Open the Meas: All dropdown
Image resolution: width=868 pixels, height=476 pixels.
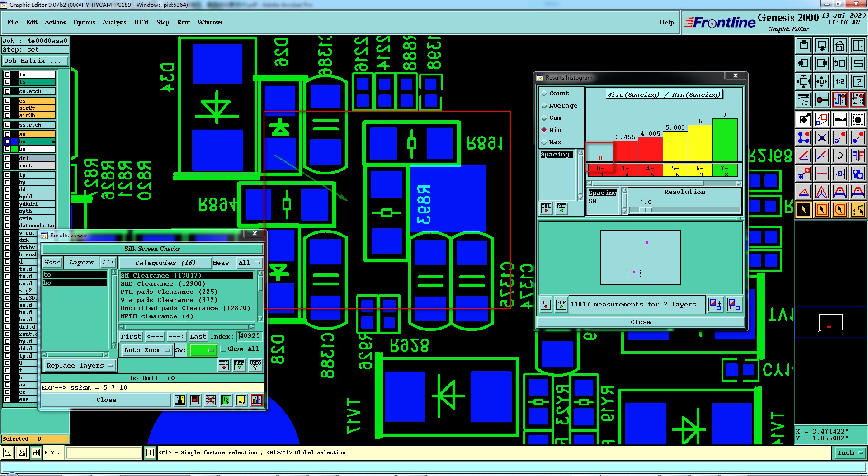click(250, 263)
